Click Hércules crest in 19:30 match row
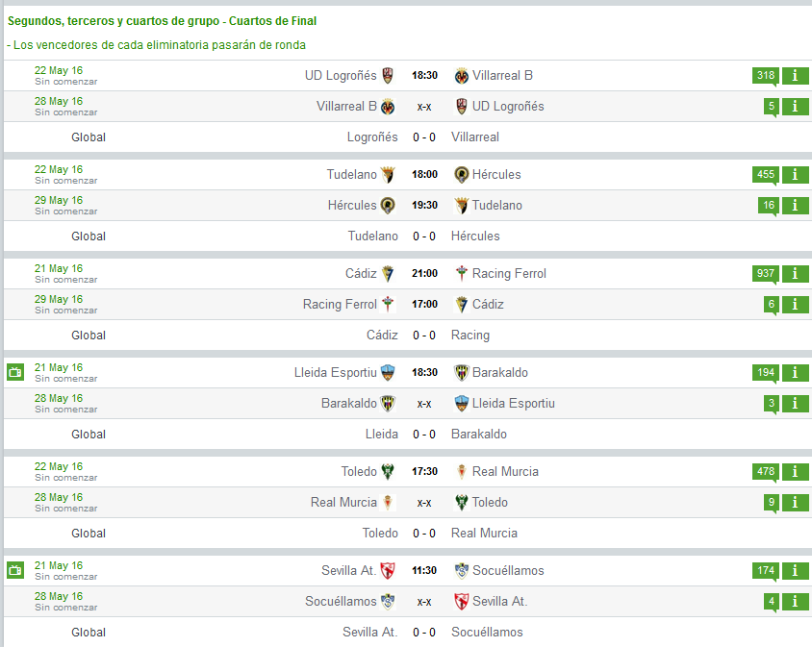 (x=388, y=206)
